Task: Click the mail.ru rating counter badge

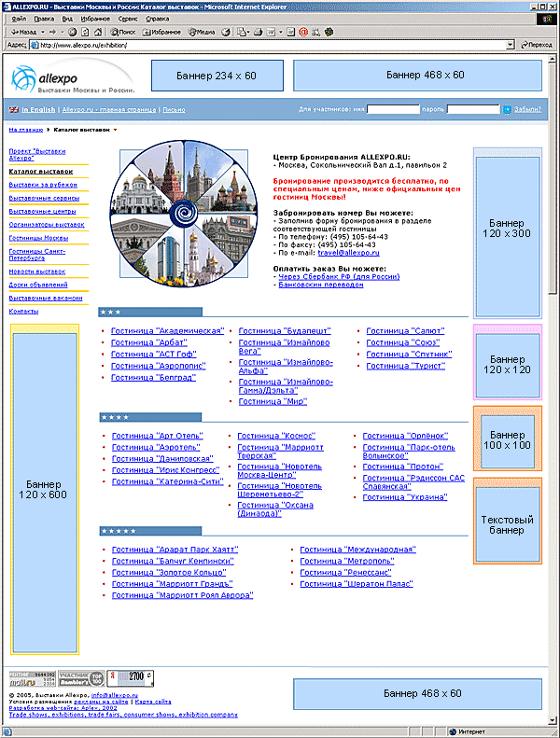Action: tap(33, 678)
